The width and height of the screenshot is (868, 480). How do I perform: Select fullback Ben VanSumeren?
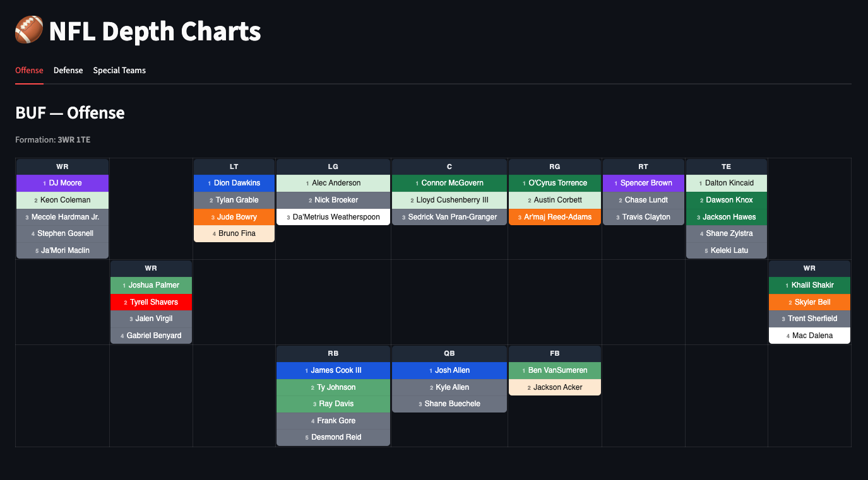(555, 371)
